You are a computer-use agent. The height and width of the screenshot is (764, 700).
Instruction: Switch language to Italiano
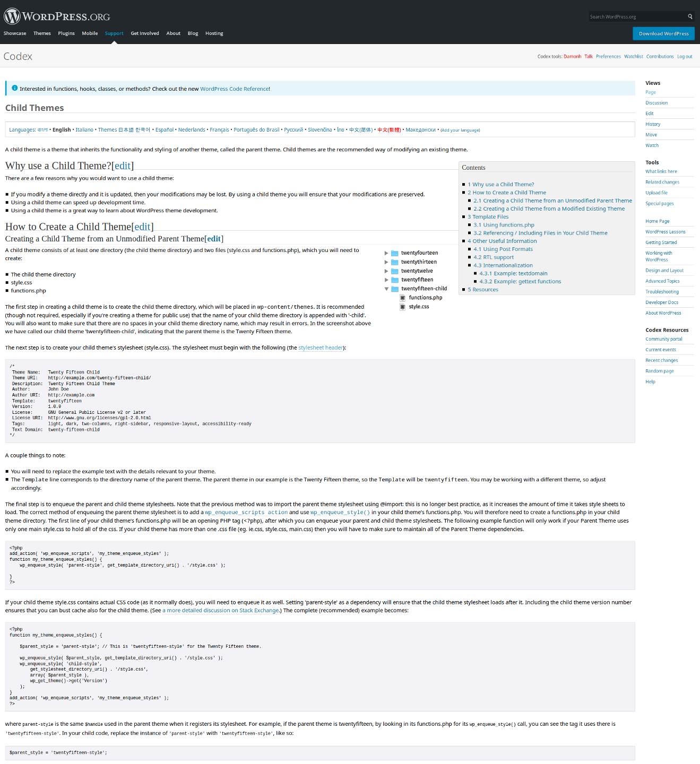[x=84, y=129]
